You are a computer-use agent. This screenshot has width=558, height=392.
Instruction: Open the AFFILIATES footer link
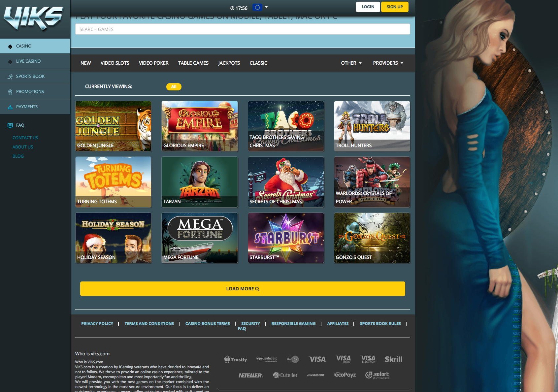click(x=338, y=324)
